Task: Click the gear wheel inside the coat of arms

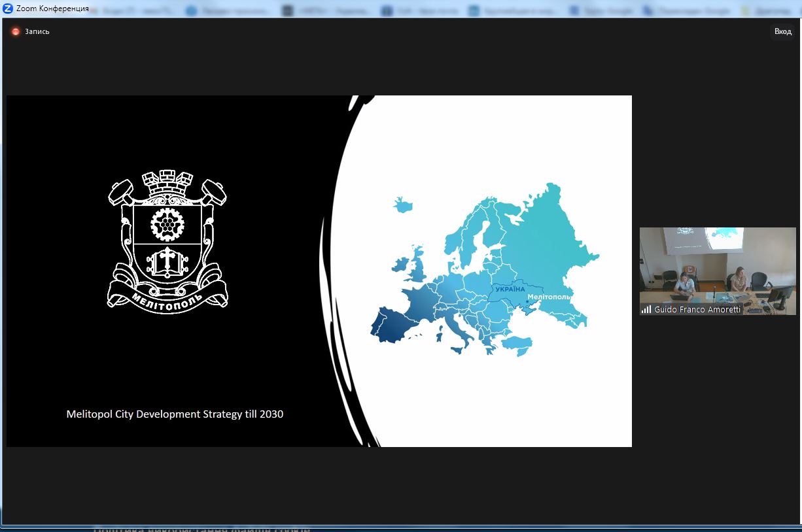Action: (x=167, y=224)
